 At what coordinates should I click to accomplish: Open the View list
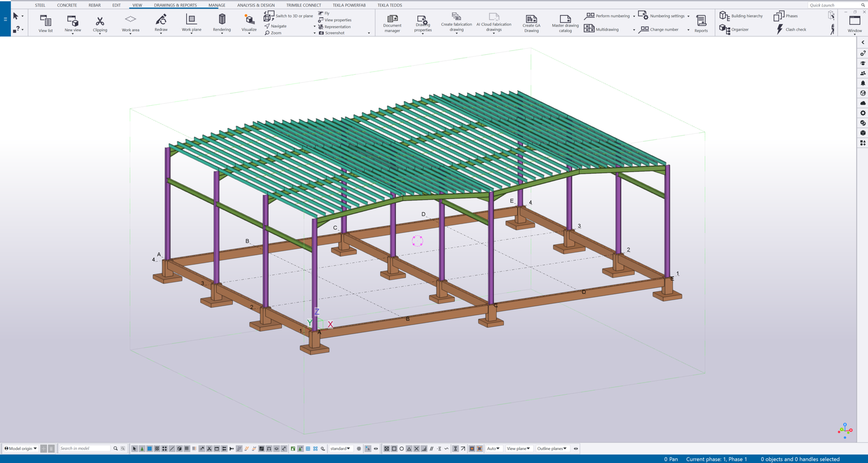(46, 23)
